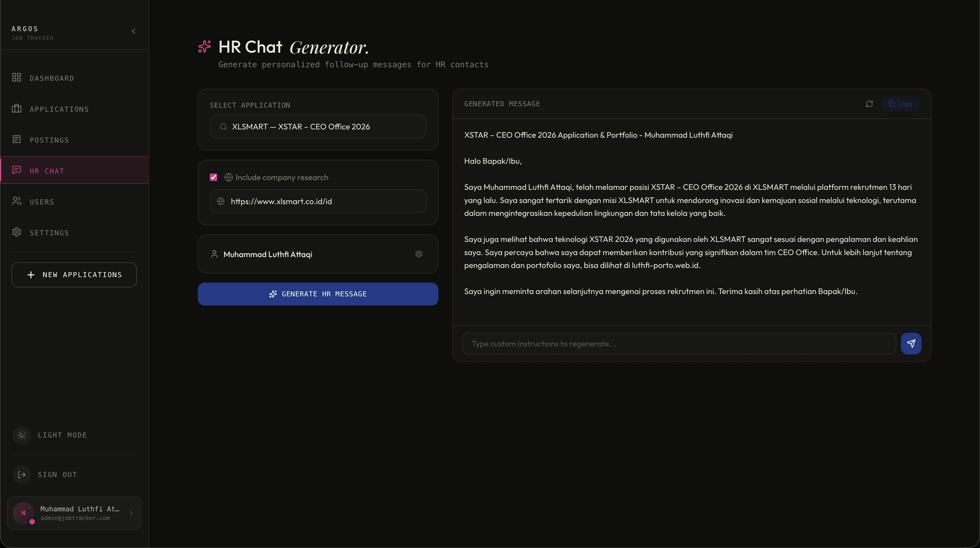The width and height of the screenshot is (980, 548).
Task: Expand the user profile chevron
Action: pyautogui.click(x=131, y=513)
